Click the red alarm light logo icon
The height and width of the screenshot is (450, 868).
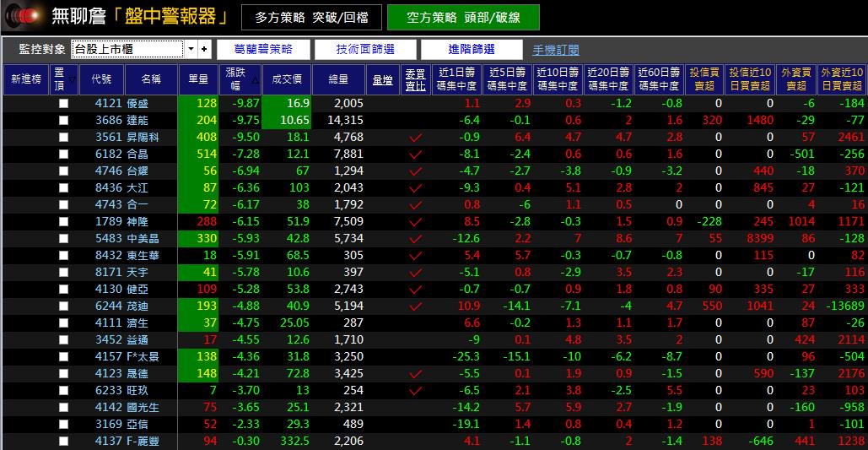(x=24, y=15)
